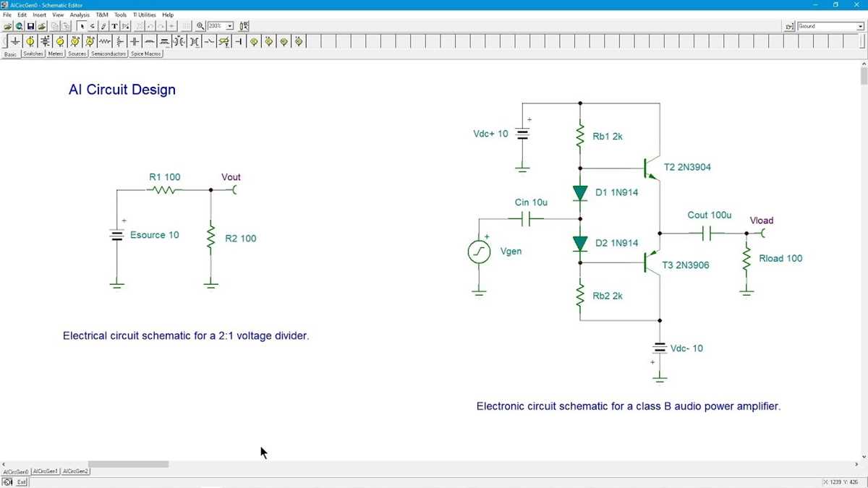This screenshot has width=868, height=488.
Task: Select the Text (T) tool
Action: click(x=114, y=26)
